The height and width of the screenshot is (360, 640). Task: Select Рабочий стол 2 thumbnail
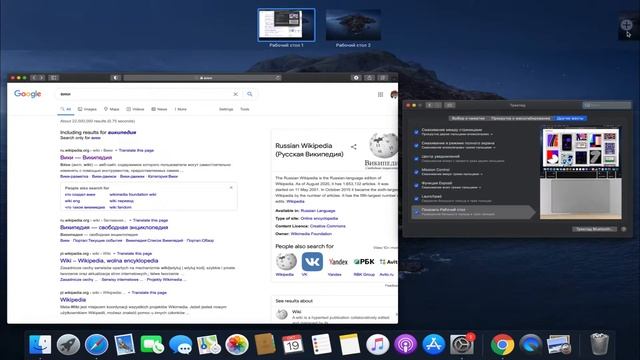click(353, 25)
